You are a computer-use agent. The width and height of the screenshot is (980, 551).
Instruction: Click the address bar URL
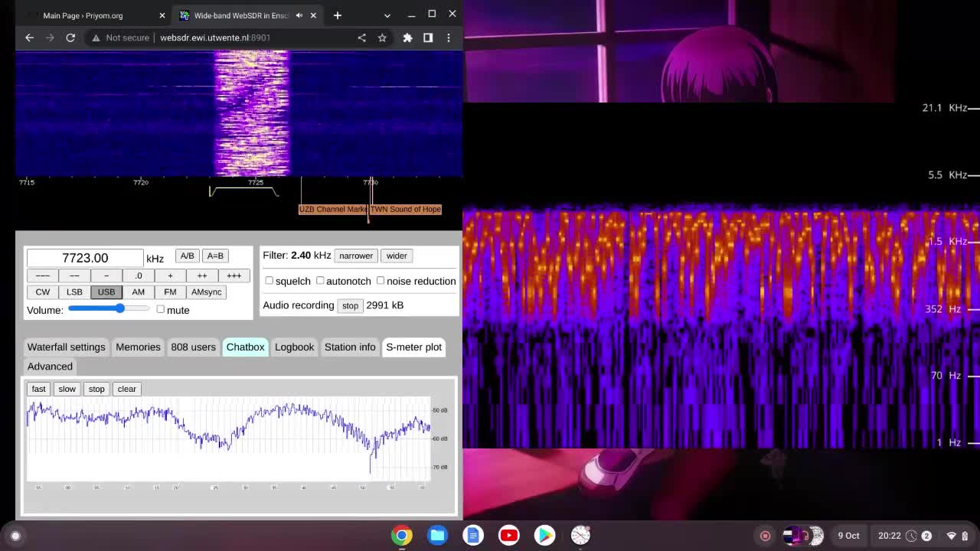pyautogui.click(x=215, y=37)
